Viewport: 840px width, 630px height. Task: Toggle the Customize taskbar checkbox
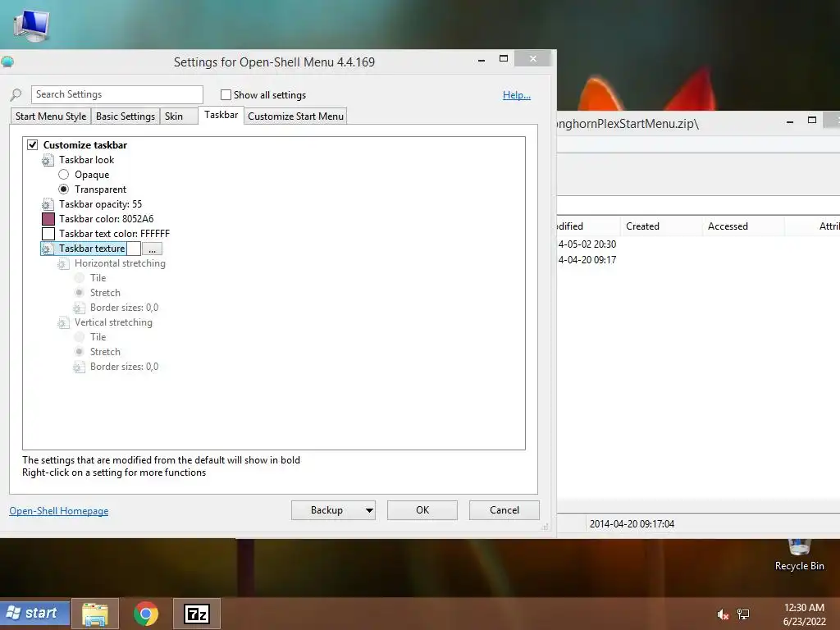pos(33,145)
